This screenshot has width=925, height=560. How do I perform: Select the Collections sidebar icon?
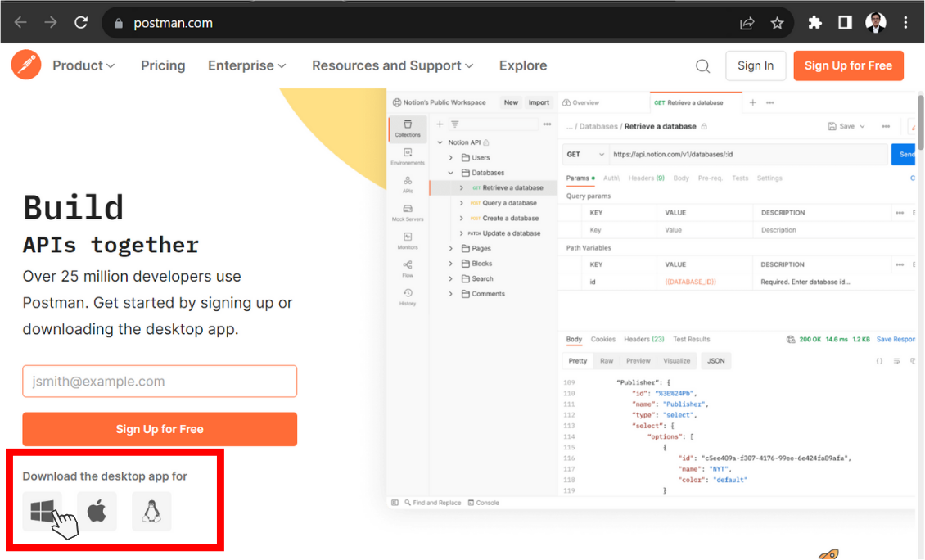408,128
